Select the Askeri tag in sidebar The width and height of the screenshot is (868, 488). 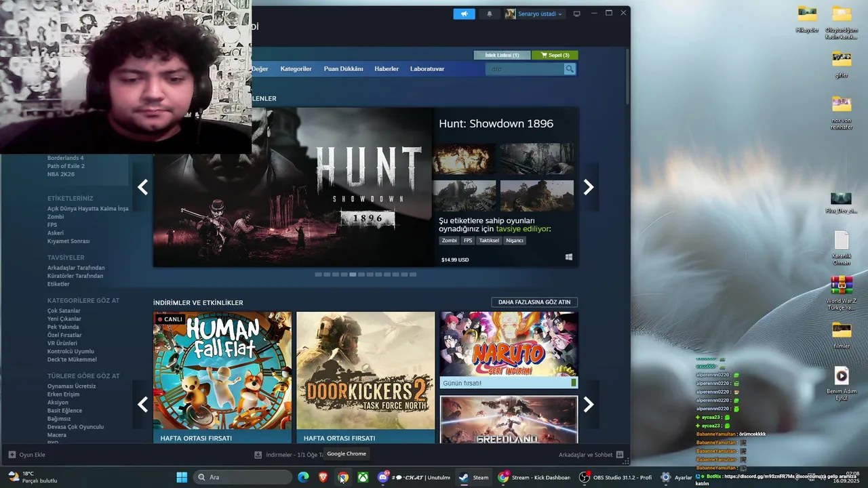point(56,233)
